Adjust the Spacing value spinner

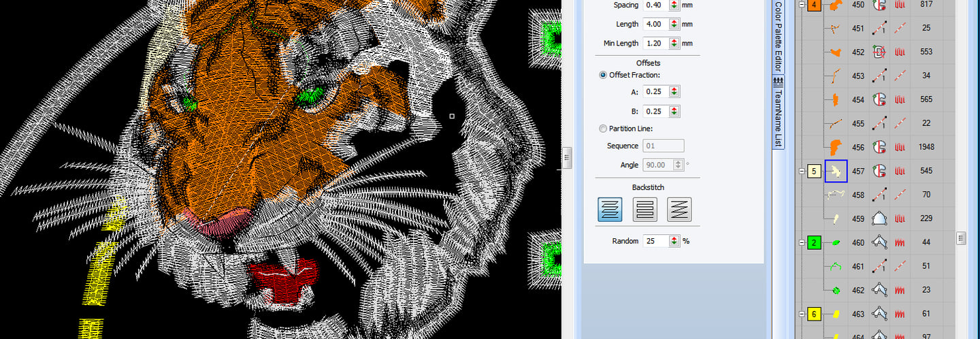[x=674, y=5]
